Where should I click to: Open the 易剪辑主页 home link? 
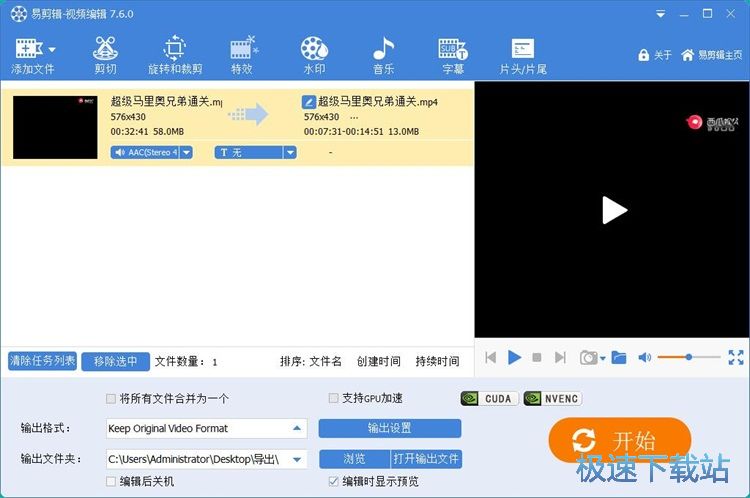[711, 55]
